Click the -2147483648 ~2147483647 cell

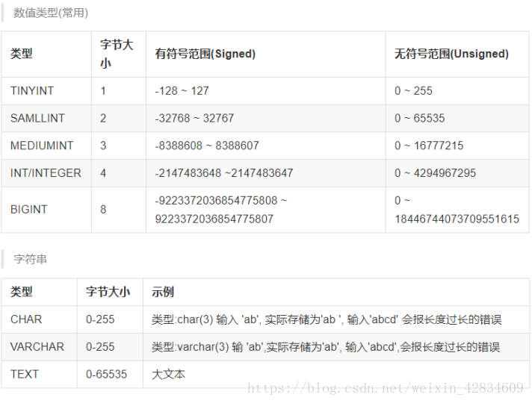(266, 173)
